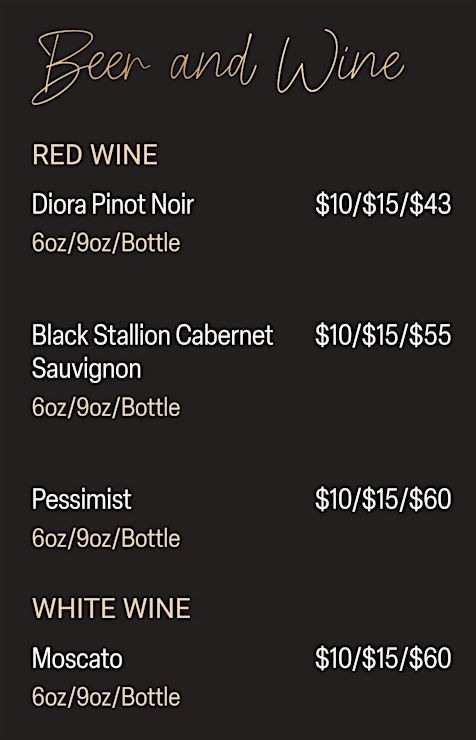Open the Diora Pinot Noir item
The width and height of the screenshot is (476, 740).
click(x=113, y=204)
